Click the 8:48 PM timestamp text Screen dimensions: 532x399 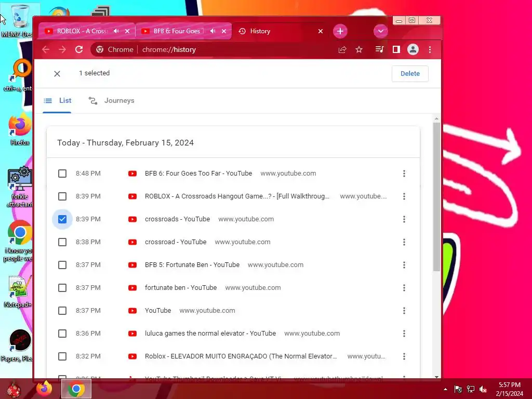[x=88, y=174]
